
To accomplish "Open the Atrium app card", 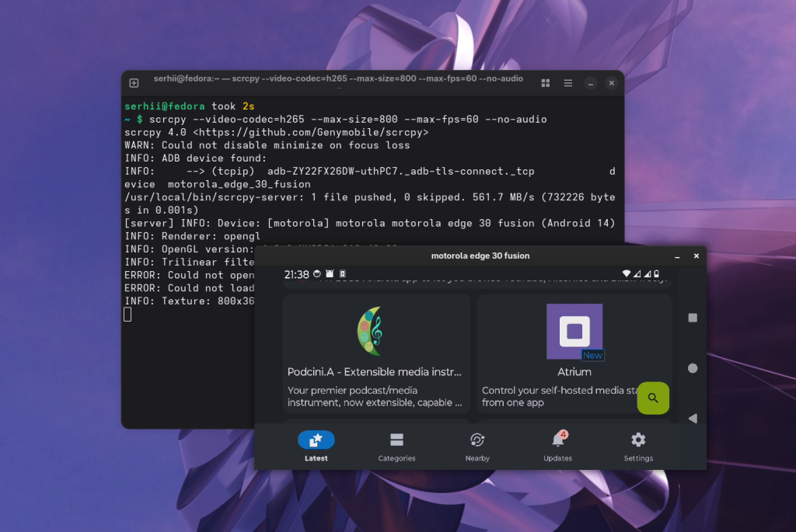I will [x=574, y=353].
